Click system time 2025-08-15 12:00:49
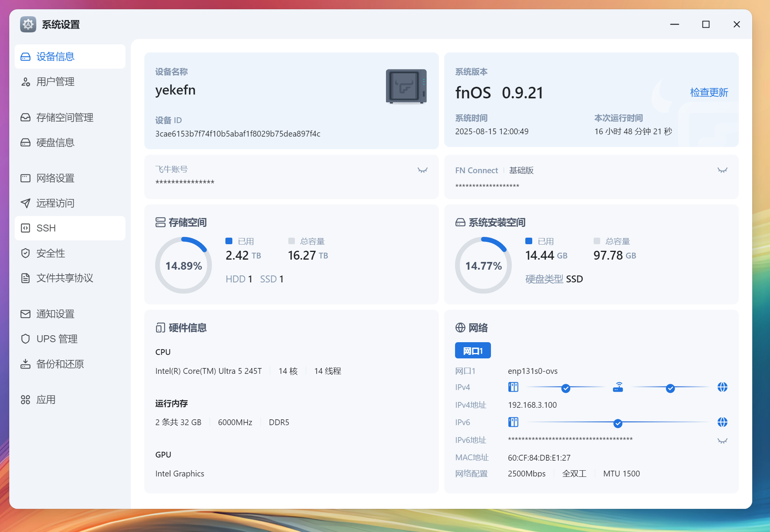The width and height of the screenshot is (770, 532). 492,132
